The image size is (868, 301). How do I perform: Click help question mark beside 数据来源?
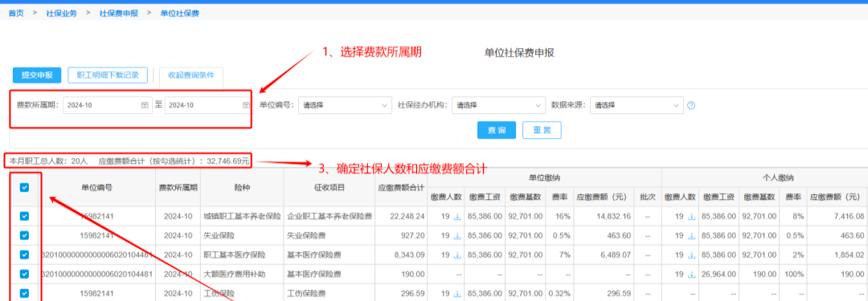[x=691, y=105]
